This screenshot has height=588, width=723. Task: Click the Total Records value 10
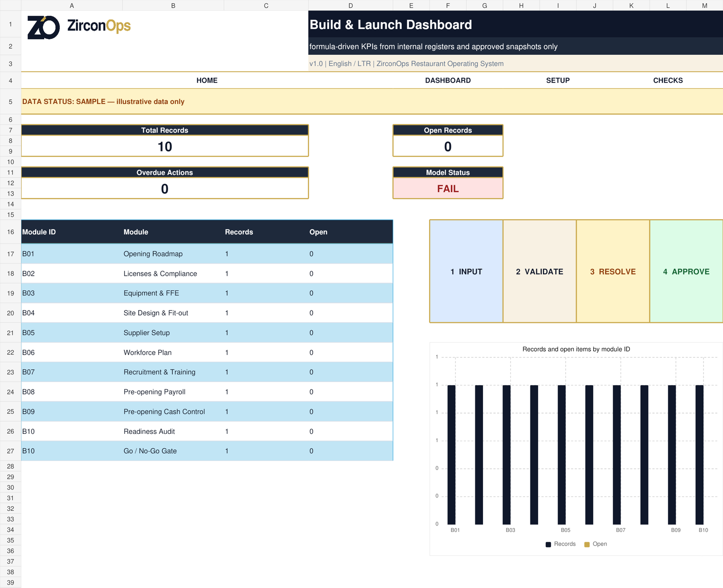(165, 146)
